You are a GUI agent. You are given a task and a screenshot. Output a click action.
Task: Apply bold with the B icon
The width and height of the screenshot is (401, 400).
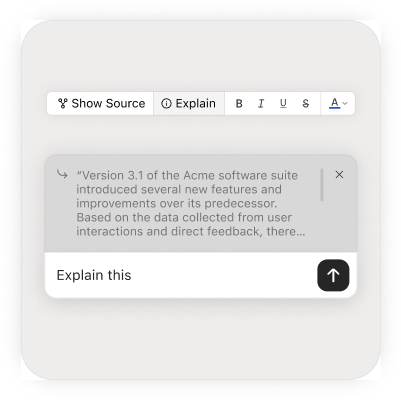[x=239, y=104]
